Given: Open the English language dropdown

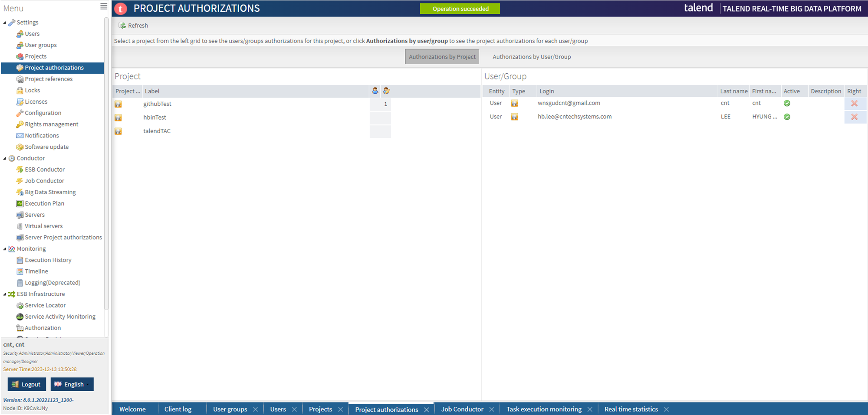Looking at the screenshot, I should (x=72, y=384).
